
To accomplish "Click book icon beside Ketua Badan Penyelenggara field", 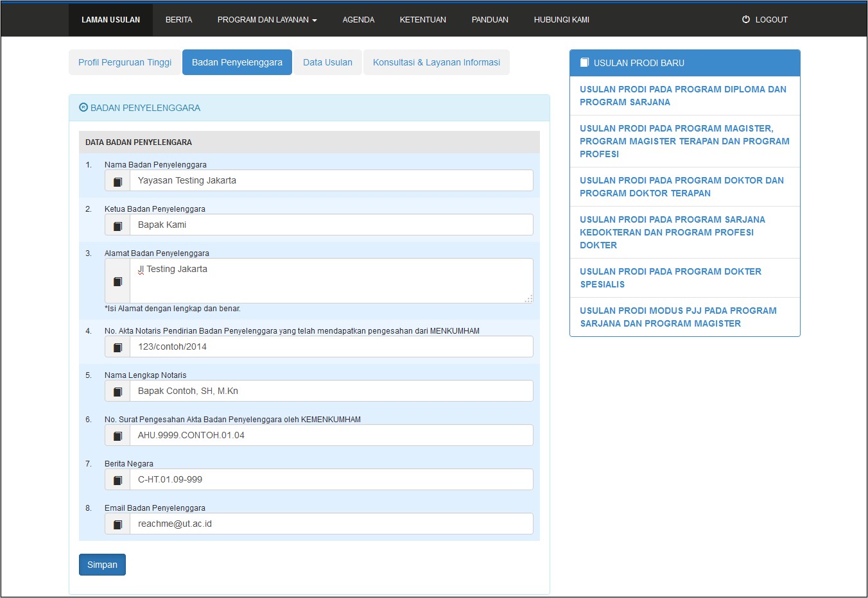I will (x=117, y=226).
